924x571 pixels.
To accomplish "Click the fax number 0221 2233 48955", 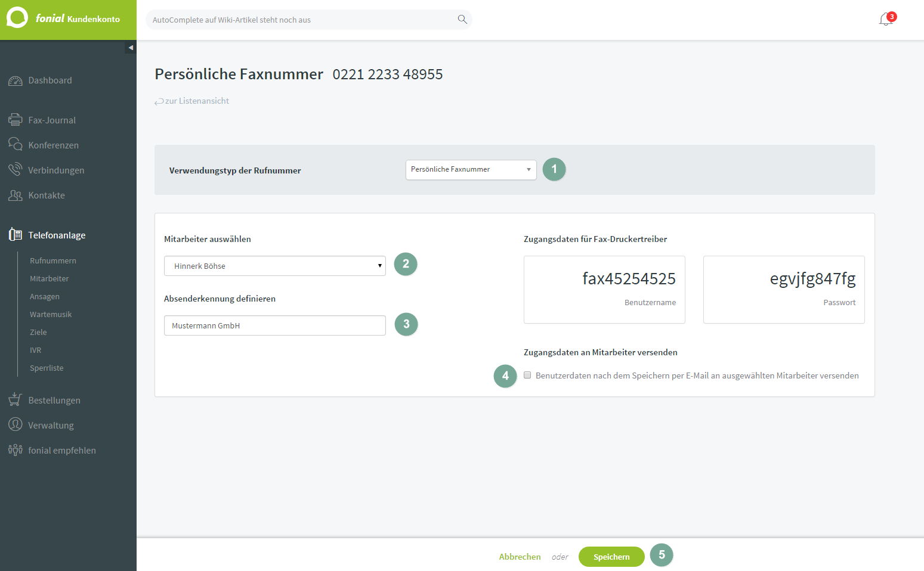I will point(388,75).
